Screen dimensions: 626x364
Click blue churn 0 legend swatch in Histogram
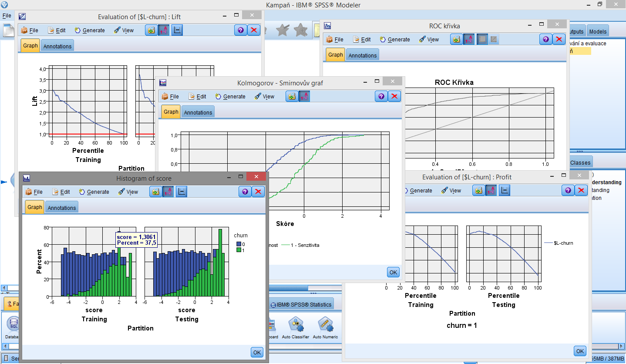tap(239, 244)
